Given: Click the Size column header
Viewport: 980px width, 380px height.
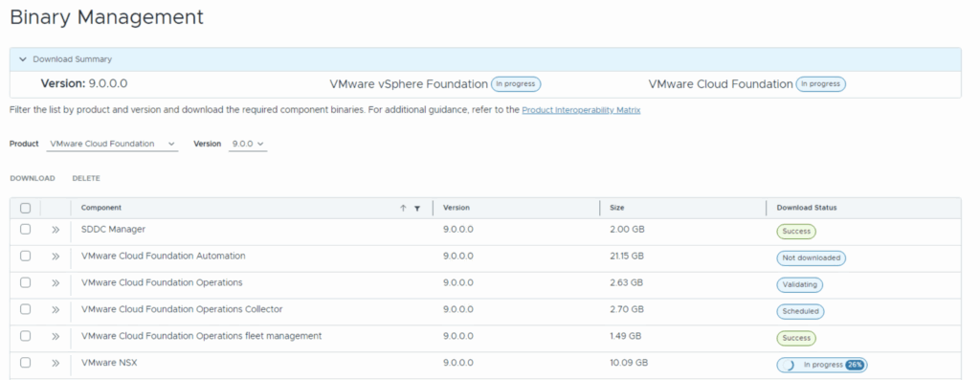Looking at the screenshot, I should (x=617, y=208).
